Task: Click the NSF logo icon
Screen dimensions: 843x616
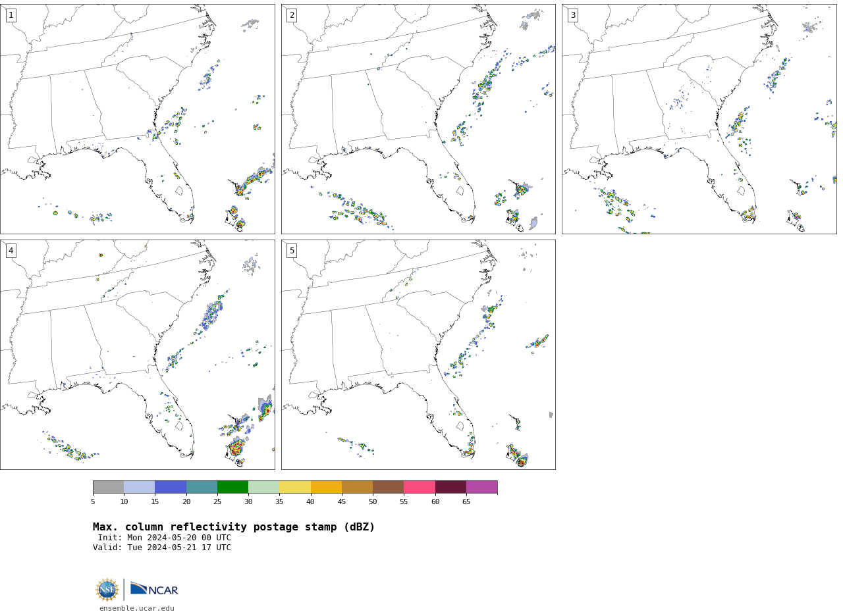Action: [107, 590]
